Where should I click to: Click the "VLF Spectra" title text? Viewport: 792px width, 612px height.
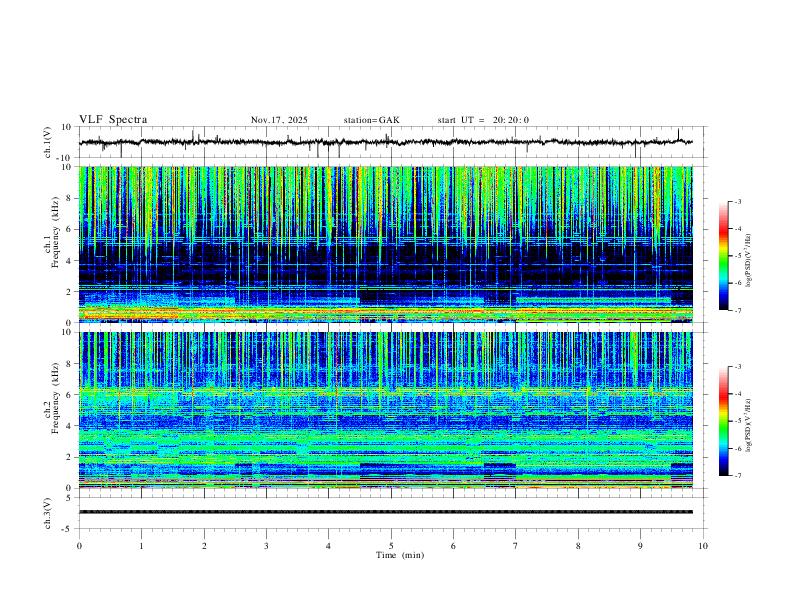113,120
